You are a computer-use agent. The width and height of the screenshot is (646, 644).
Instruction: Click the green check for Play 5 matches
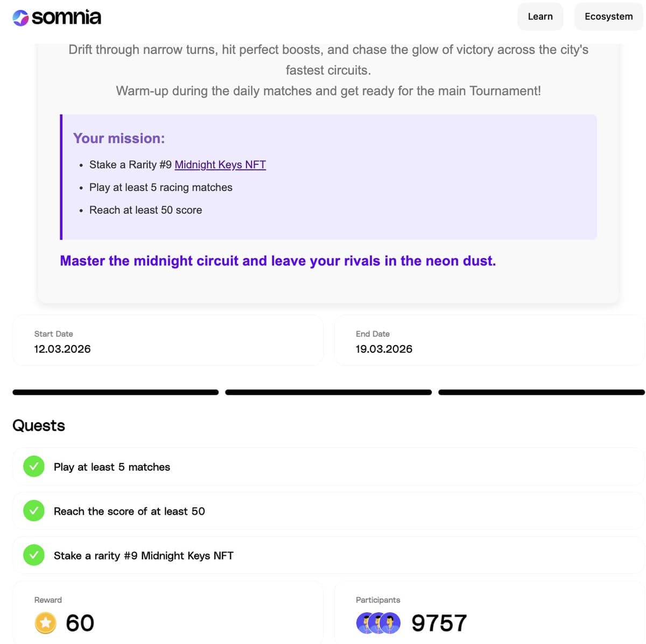(x=34, y=466)
